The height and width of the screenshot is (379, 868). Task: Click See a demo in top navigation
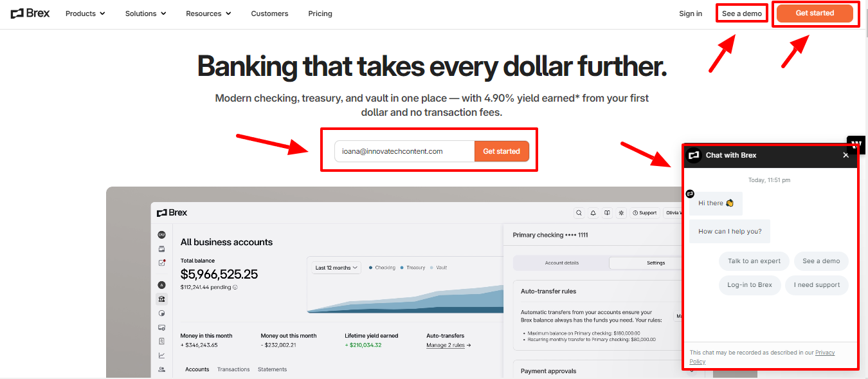click(x=742, y=14)
